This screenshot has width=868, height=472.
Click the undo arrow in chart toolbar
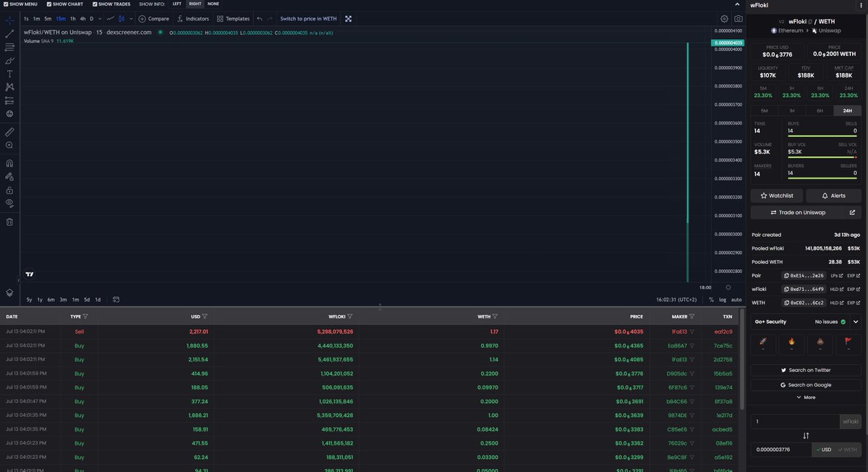pos(260,19)
